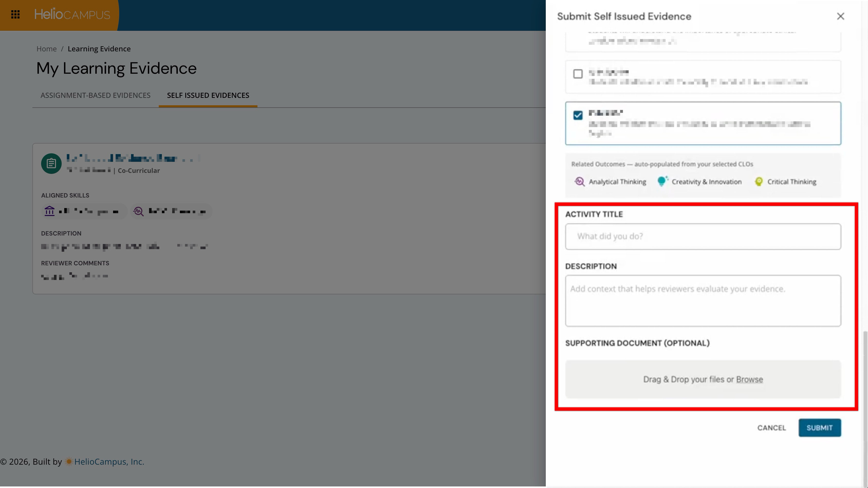Click the Creativity & Innovation lightbulb icon
868x488 pixels.
tap(662, 181)
